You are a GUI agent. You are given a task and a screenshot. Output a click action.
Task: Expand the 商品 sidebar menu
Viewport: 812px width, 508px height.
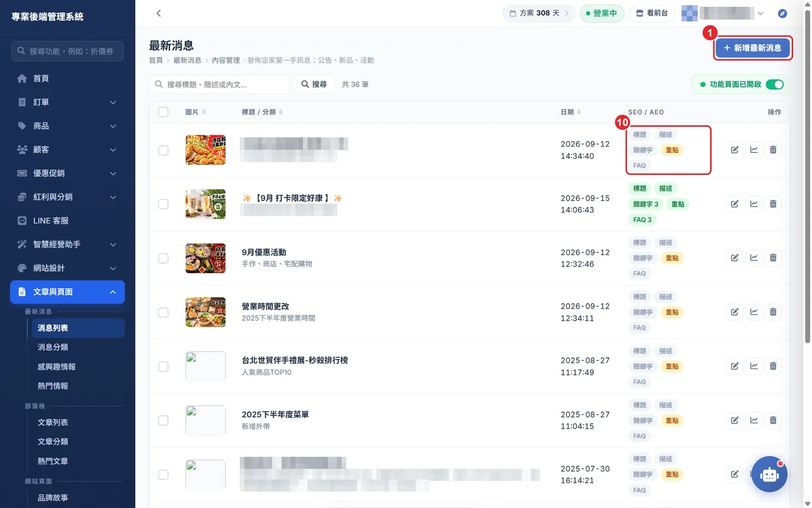(x=68, y=126)
